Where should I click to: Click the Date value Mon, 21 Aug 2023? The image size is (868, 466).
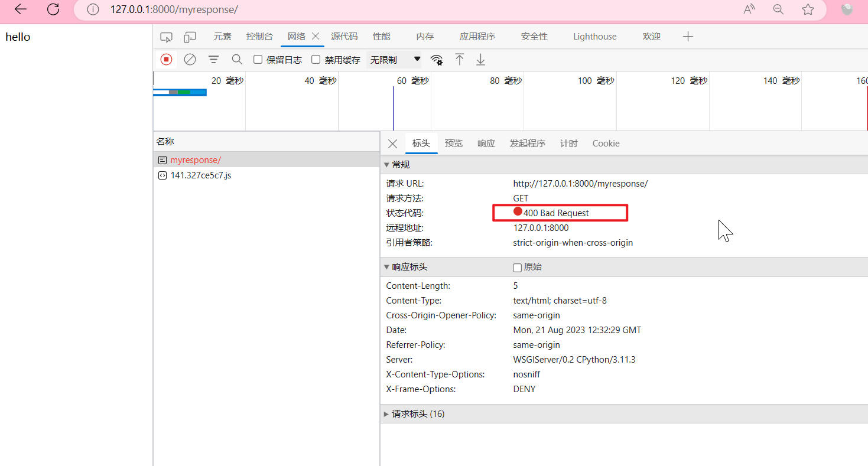577,330
